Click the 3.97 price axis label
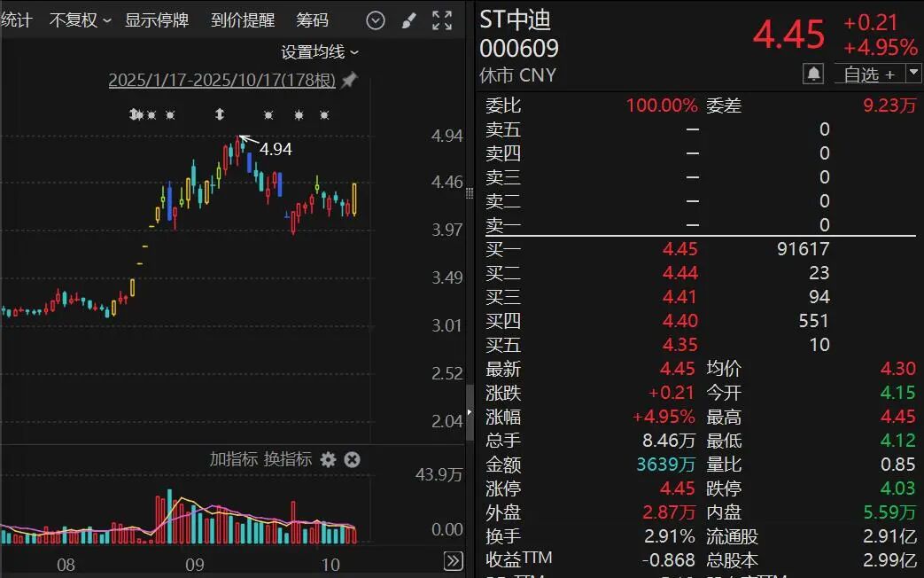Screen dimensions: 924x578 (x=447, y=230)
